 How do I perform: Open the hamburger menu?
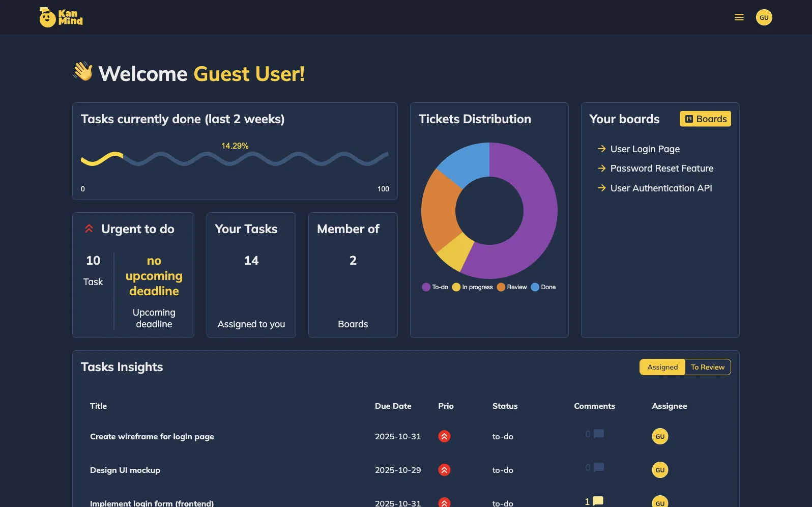click(x=739, y=18)
